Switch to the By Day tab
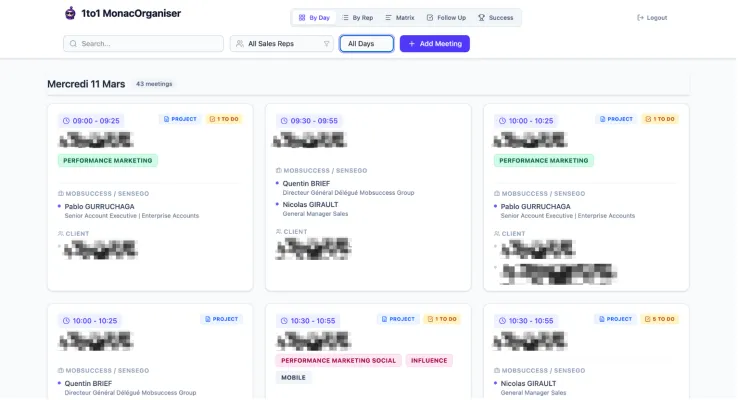Viewport: 738px width, 400px height. (314, 18)
